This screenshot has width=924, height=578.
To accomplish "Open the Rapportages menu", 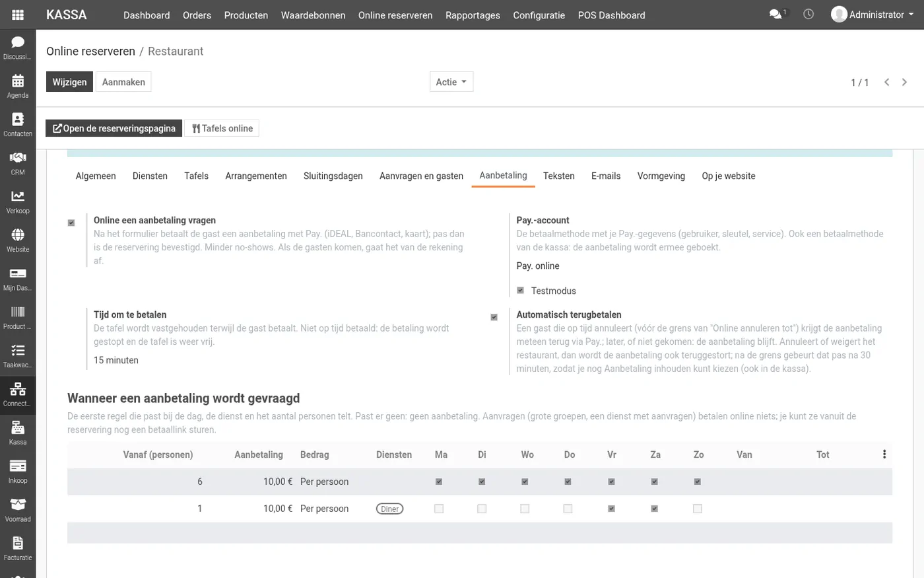I will [x=473, y=15].
